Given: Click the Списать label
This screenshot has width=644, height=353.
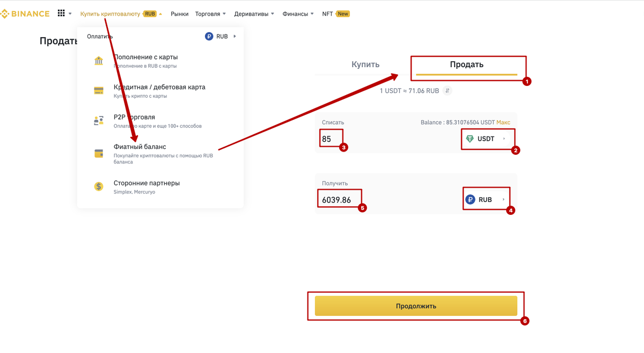Looking at the screenshot, I should [333, 123].
